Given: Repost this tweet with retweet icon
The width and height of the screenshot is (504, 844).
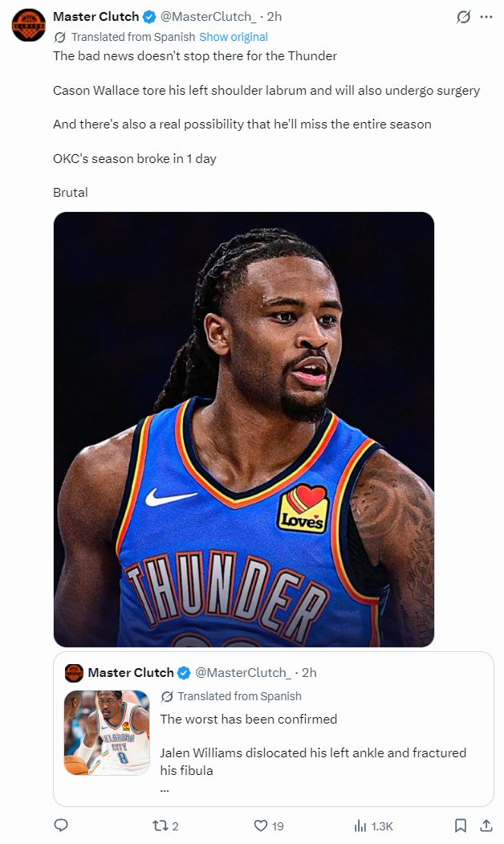Looking at the screenshot, I should click(x=161, y=826).
